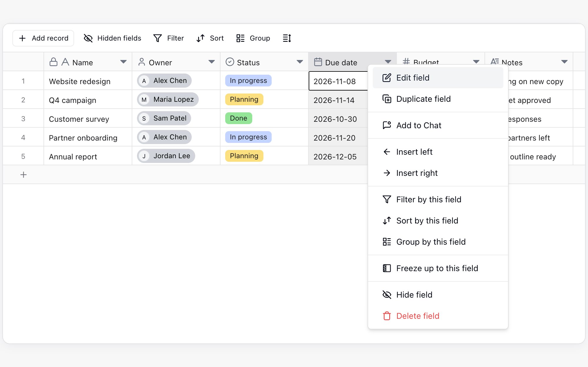The height and width of the screenshot is (367, 588).
Task: Click the duplicate icon in context menu
Action: (387, 99)
